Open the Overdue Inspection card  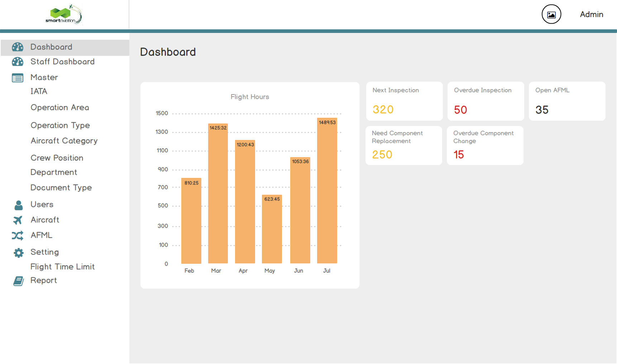(x=486, y=101)
